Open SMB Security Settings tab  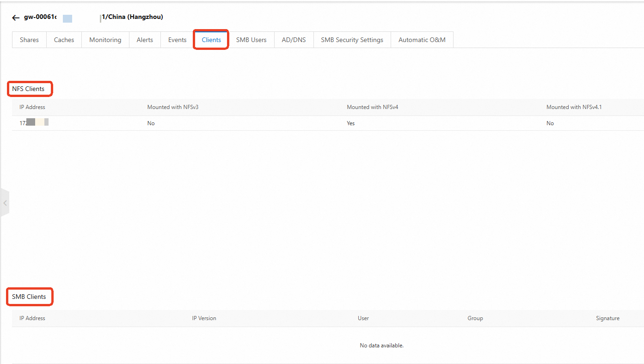pos(352,40)
